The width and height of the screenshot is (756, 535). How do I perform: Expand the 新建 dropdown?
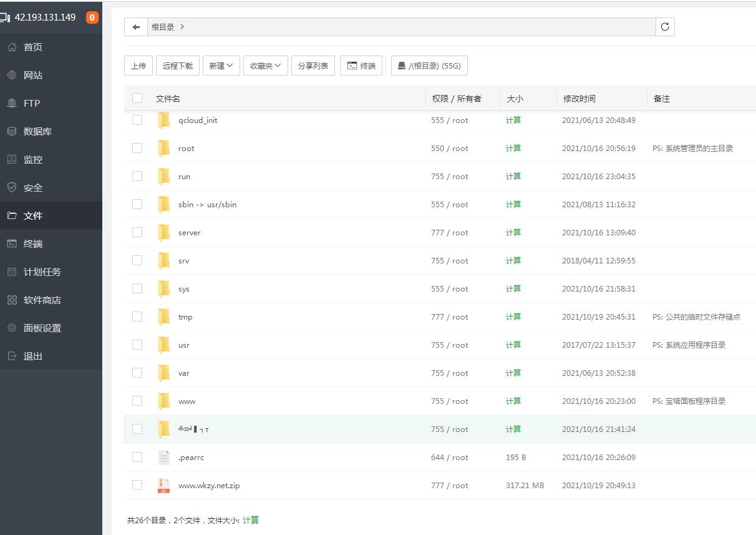tap(221, 66)
